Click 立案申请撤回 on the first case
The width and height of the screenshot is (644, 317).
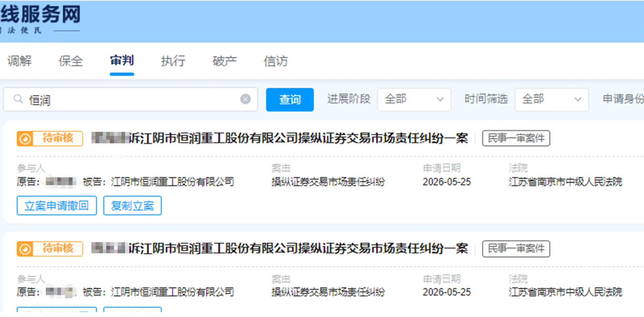click(x=57, y=205)
